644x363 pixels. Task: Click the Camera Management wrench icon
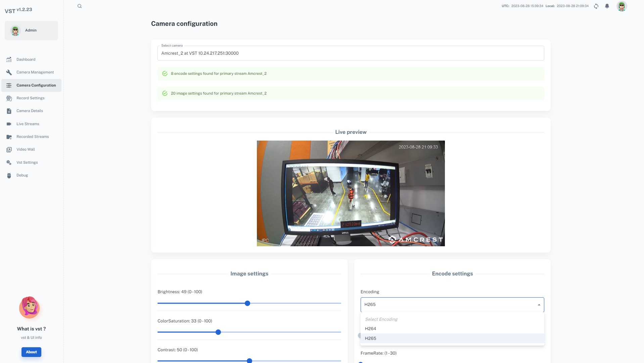(9, 72)
